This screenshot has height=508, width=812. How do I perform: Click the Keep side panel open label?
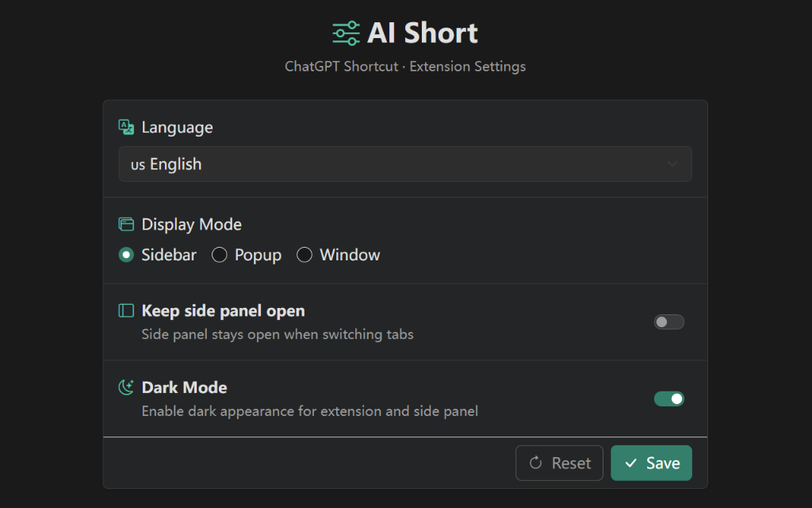223,310
